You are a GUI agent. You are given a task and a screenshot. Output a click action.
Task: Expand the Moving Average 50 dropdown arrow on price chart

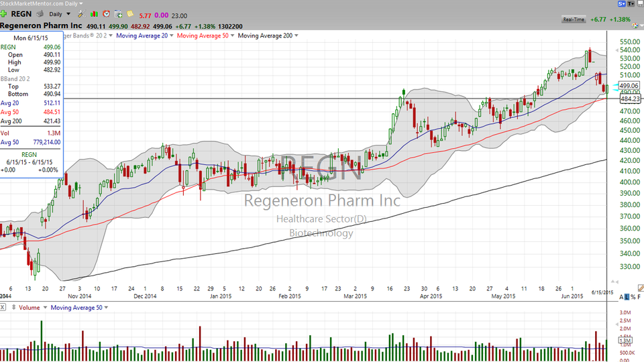pyautogui.click(x=233, y=36)
